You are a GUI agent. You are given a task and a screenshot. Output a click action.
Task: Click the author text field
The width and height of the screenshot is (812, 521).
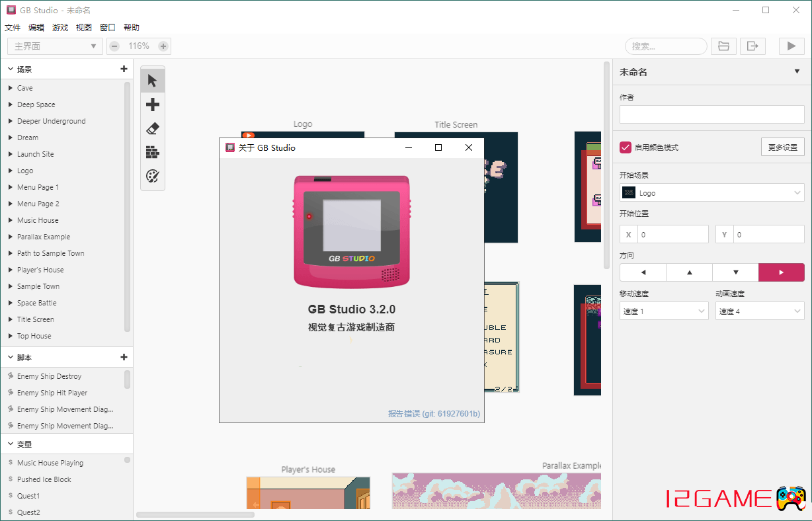point(712,114)
